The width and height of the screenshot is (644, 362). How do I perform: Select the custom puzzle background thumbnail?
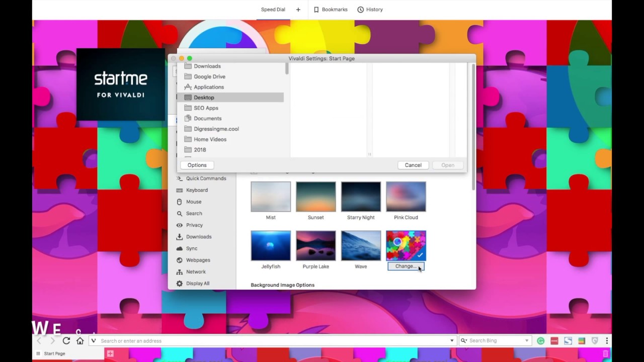click(406, 246)
